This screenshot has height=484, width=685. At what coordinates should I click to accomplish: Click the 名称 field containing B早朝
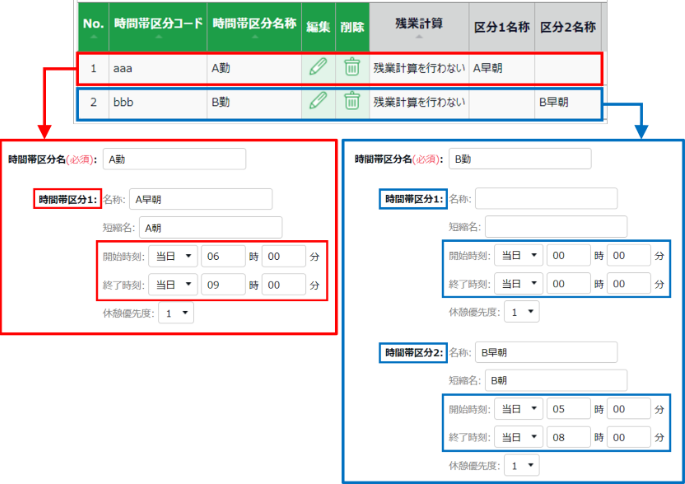coord(546,352)
